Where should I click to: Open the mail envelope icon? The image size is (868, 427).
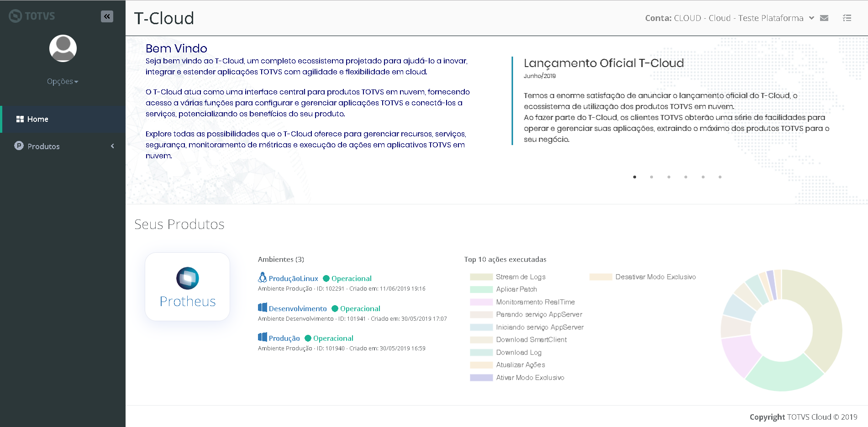tap(824, 18)
